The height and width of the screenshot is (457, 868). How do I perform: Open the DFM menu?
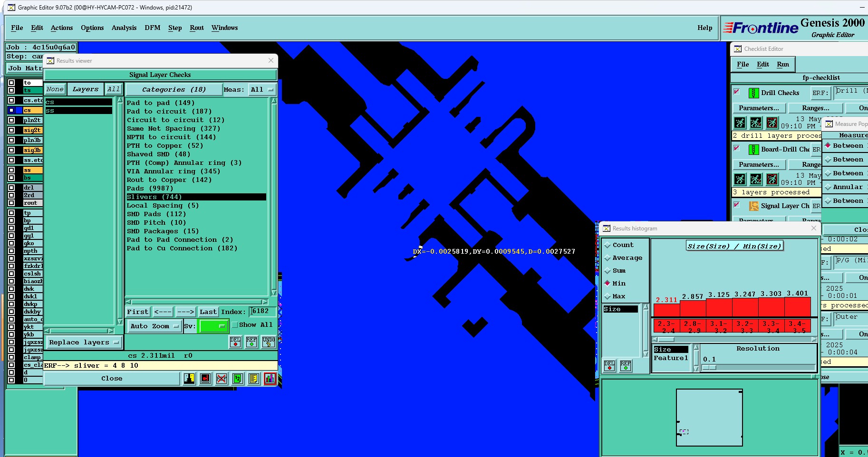pos(153,28)
